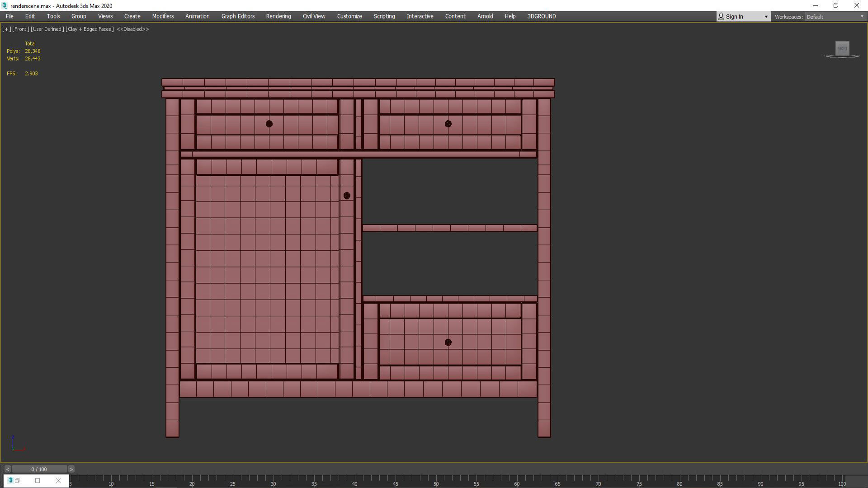Click the ViewCube Front face
This screenshot has height=488, width=868.
[842, 48]
